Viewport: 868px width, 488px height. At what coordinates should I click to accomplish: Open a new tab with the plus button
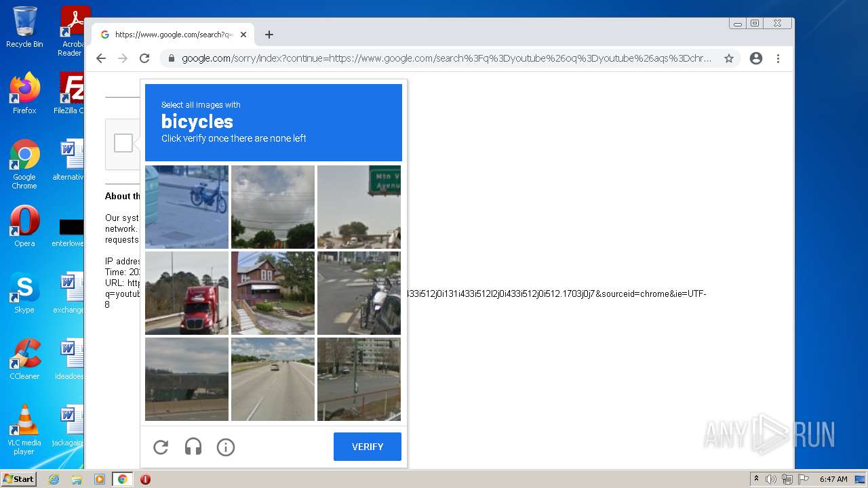click(269, 35)
